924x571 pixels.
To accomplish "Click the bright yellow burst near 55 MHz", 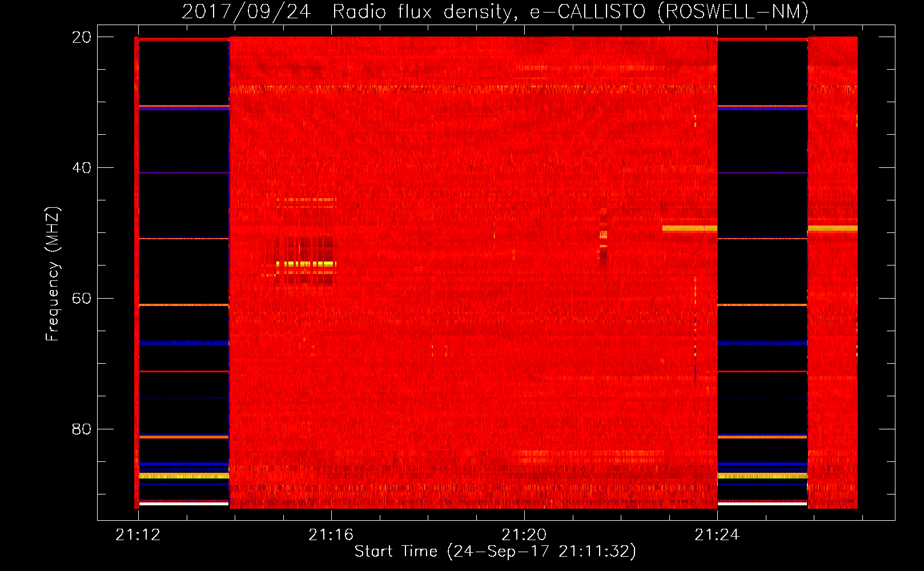I will (x=306, y=264).
